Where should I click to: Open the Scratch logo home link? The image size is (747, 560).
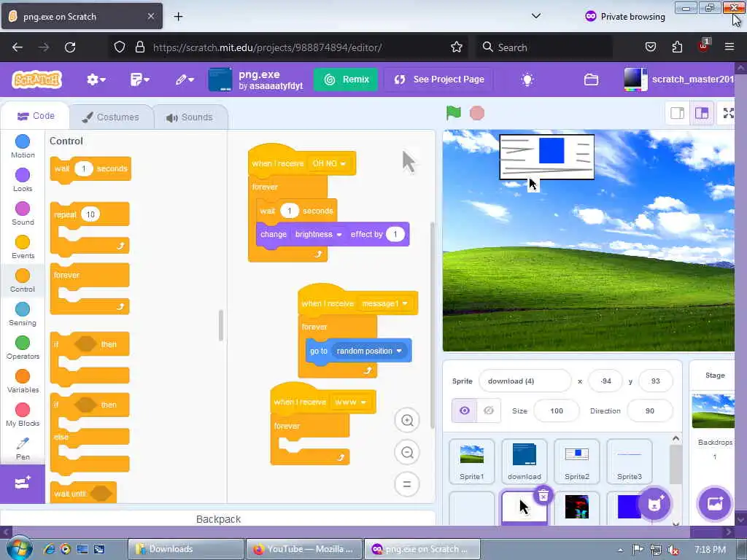pyautogui.click(x=36, y=79)
